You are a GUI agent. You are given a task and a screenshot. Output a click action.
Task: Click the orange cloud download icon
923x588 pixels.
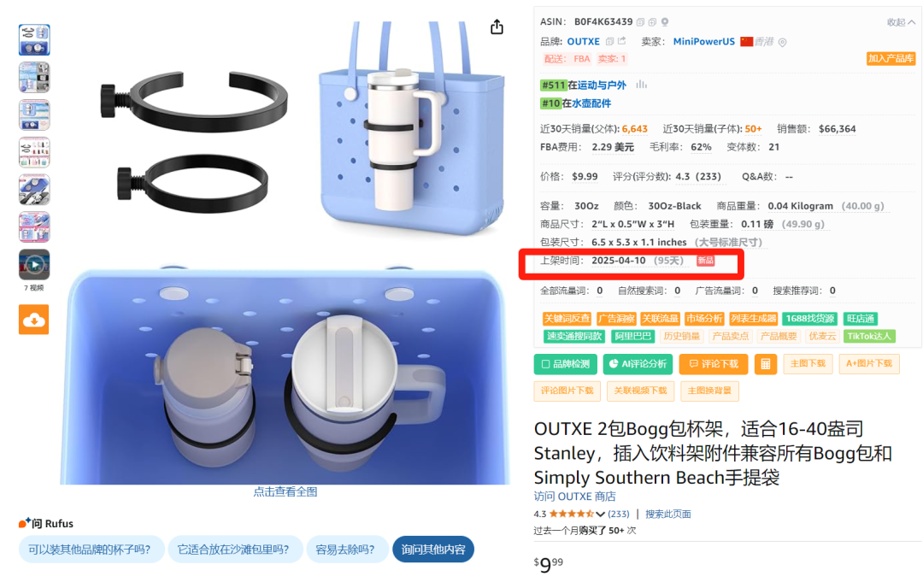point(33,320)
